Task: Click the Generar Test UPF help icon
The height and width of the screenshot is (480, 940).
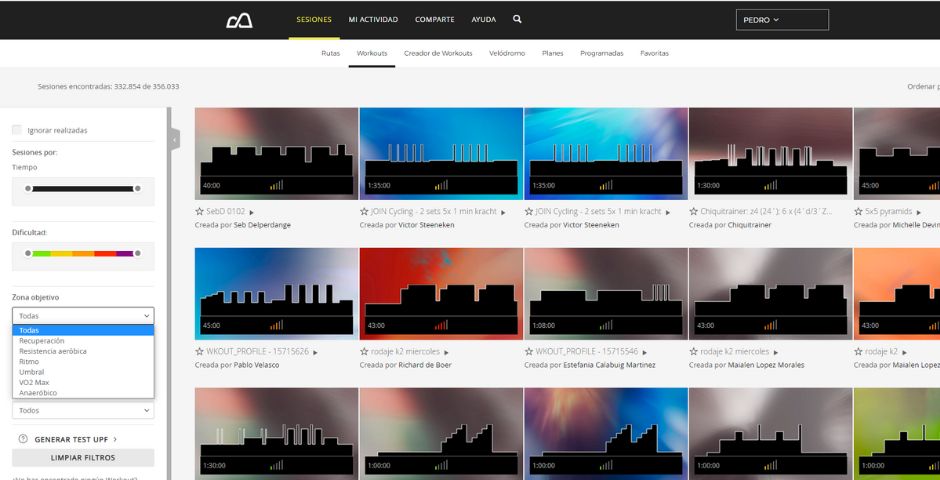Action: coord(23,439)
